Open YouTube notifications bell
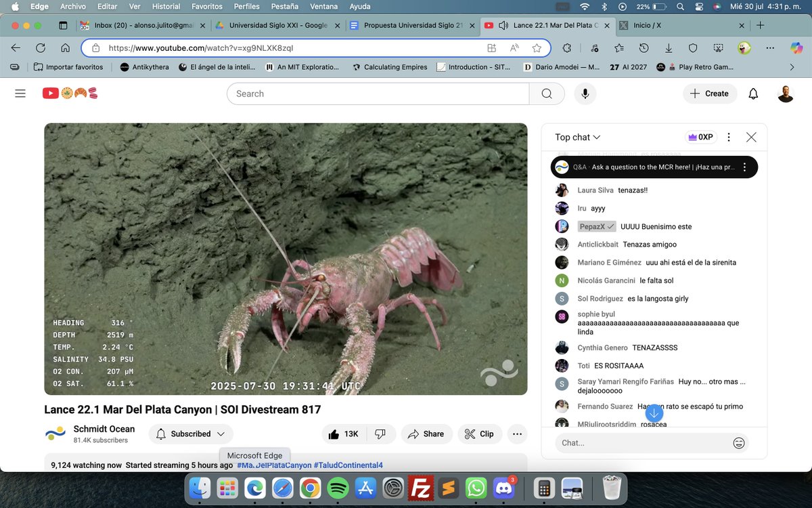The height and width of the screenshot is (508, 812). point(753,93)
